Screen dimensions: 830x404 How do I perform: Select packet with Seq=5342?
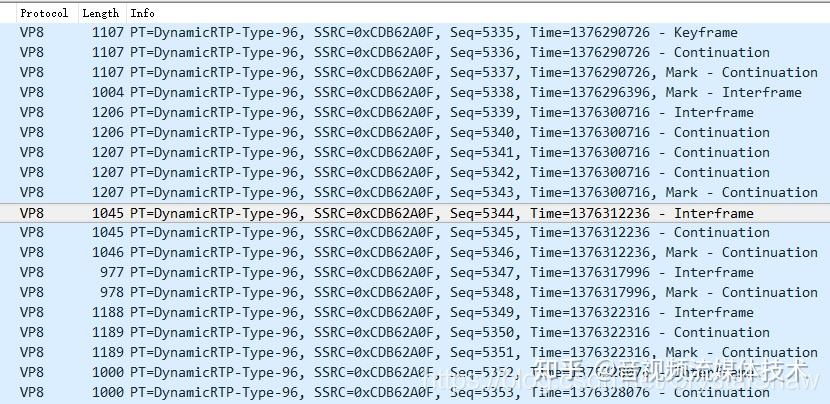[x=415, y=173]
